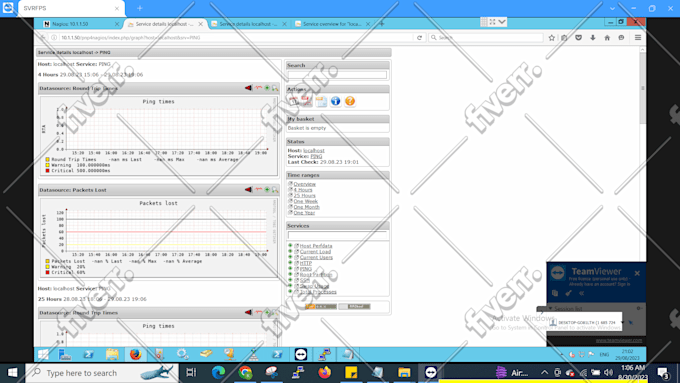Click the green circle icon in Packets Lost header

[267, 190]
